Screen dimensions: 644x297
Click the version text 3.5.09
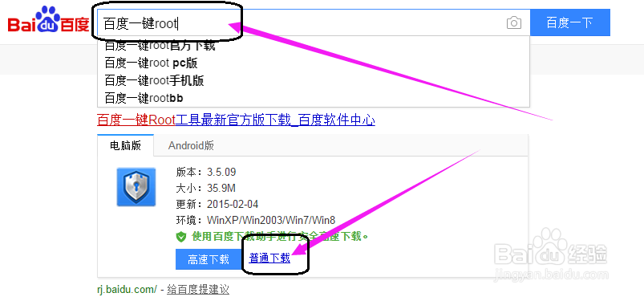(x=221, y=172)
